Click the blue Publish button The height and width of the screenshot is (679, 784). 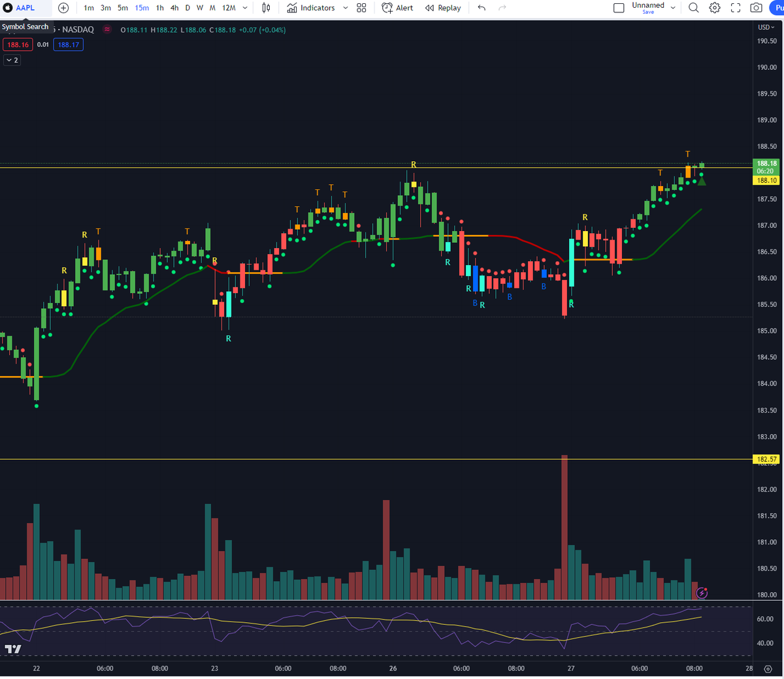pos(776,8)
